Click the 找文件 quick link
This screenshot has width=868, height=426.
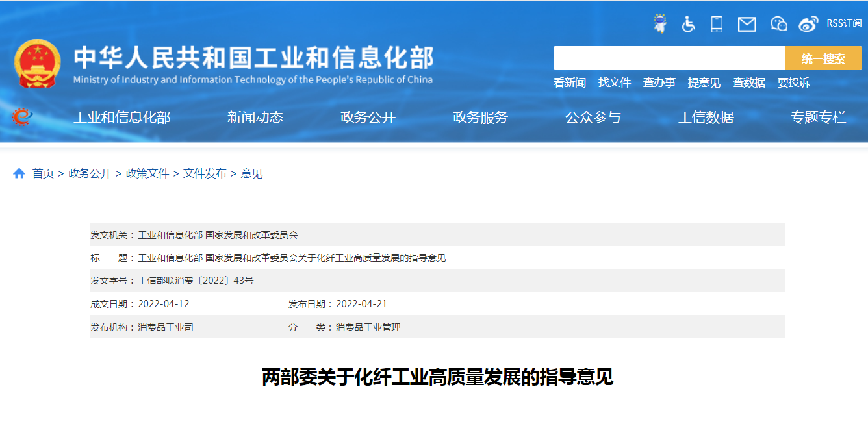coord(615,82)
